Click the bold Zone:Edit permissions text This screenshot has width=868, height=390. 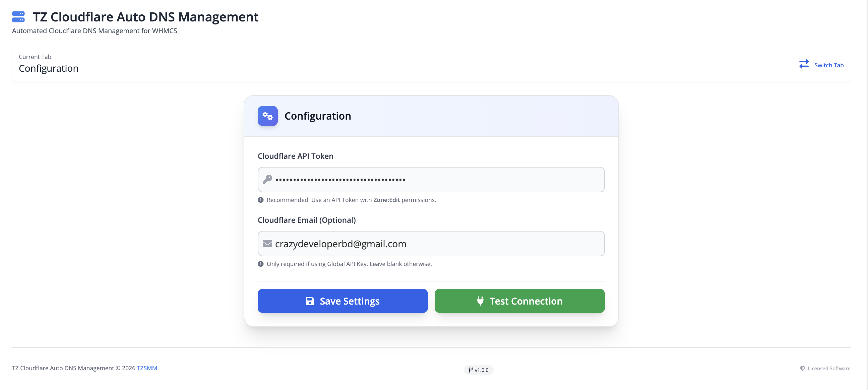386,199
